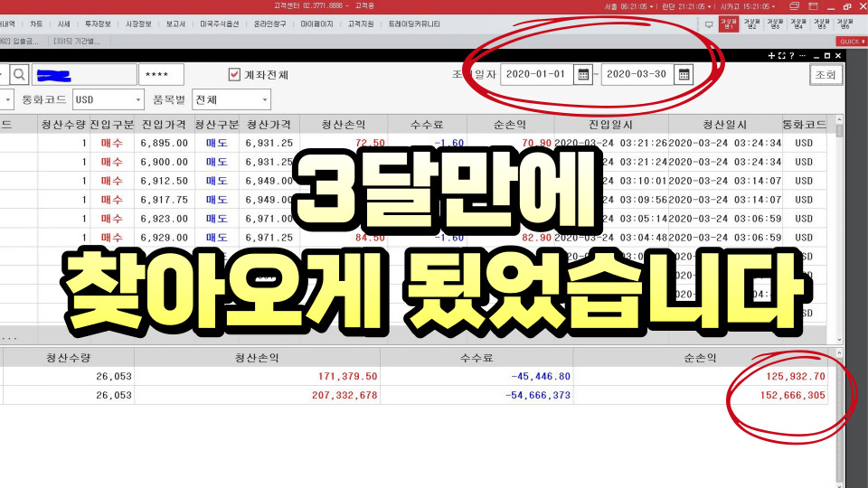This screenshot has width=868, height=488.
Task: Click the account search magnifier icon
Action: [x=20, y=74]
